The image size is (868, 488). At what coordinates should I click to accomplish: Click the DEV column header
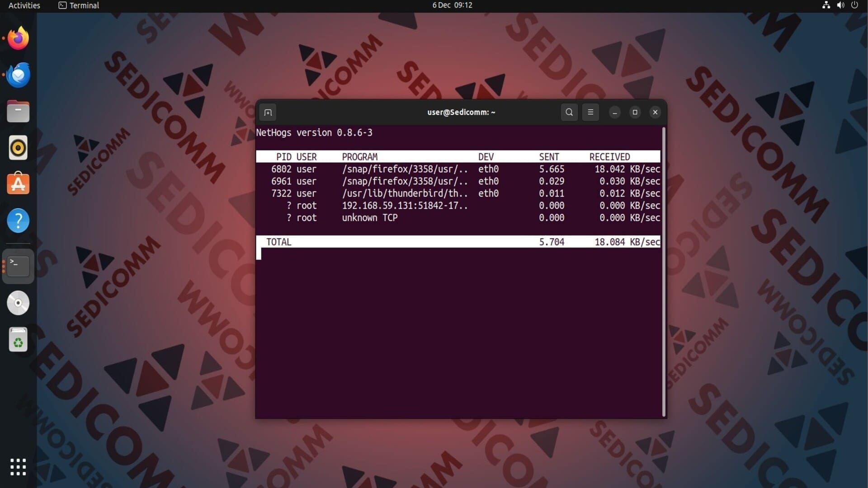click(486, 157)
